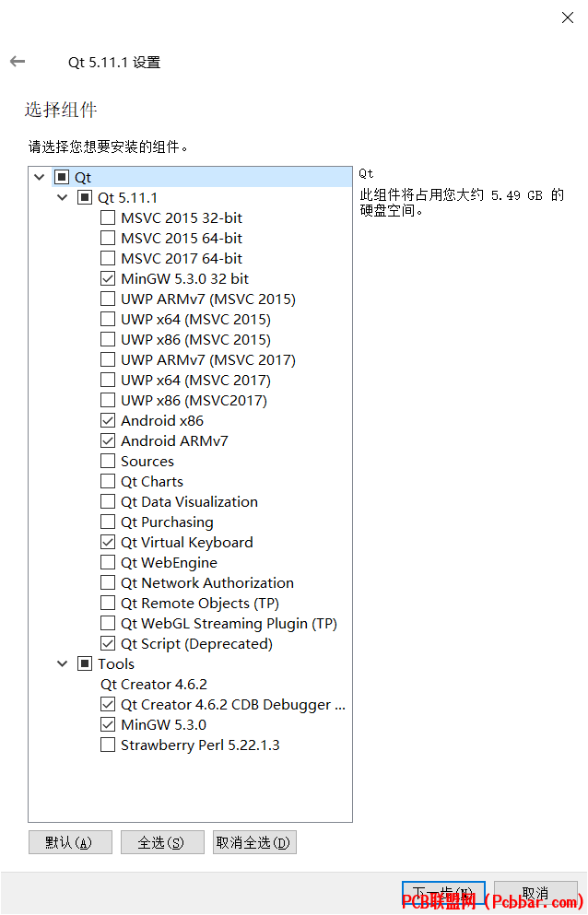Check UWP x86 (MSVC 2015)

108,339
